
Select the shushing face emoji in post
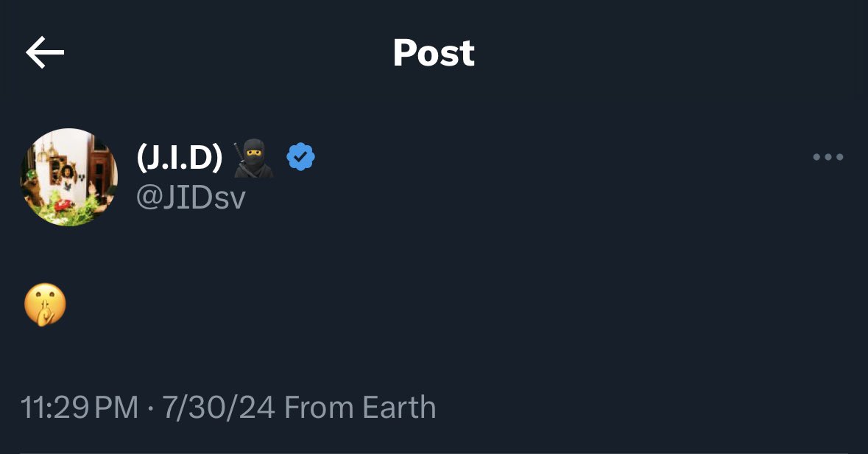coord(46,305)
